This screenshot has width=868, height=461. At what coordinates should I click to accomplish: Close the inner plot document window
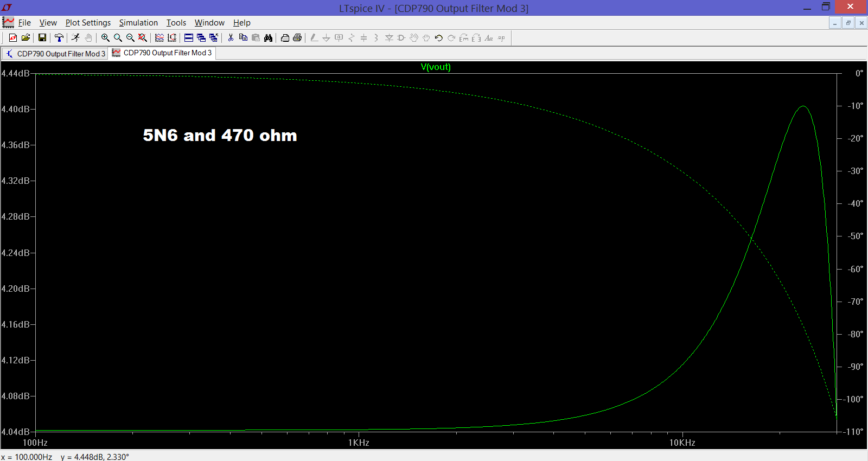[861, 23]
